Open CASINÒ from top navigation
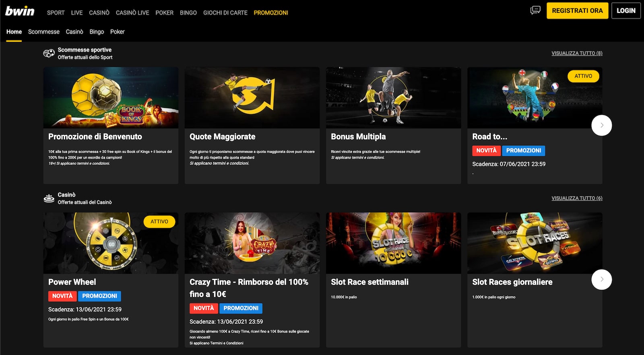The image size is (644, 355). (x=99, y=12)
